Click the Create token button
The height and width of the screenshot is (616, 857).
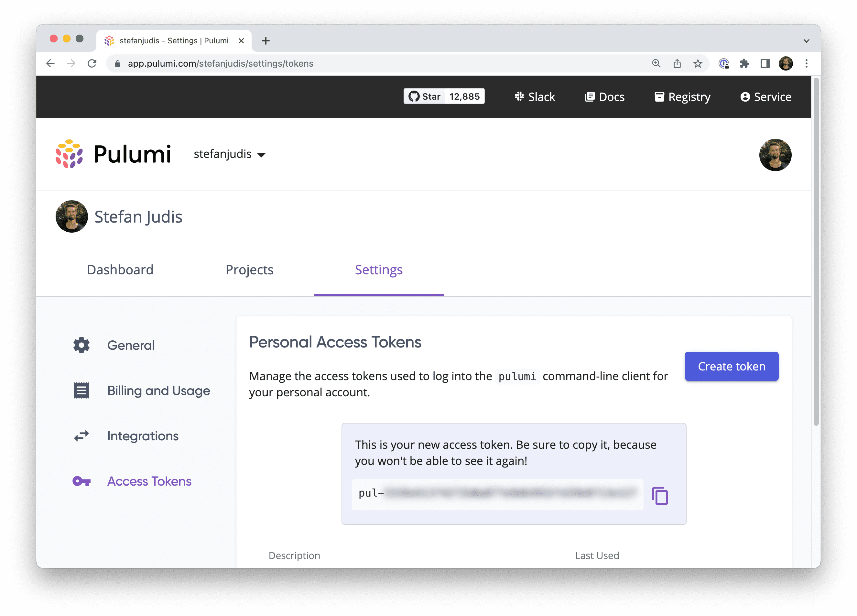[x=732, y=366]
